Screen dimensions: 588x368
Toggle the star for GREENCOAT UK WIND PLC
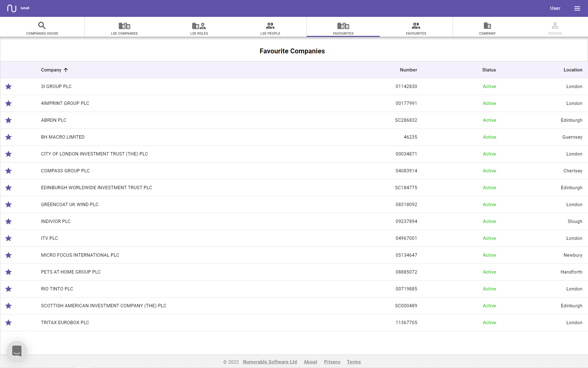(9, 205)
